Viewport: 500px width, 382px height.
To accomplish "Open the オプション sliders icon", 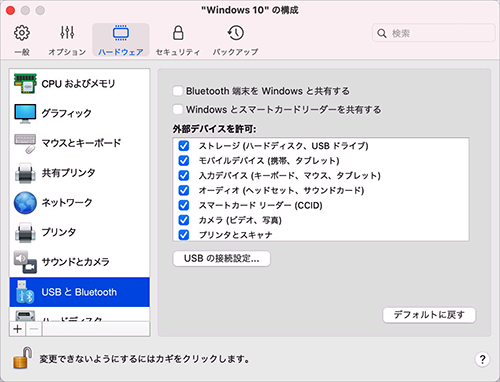I will tap(67, 32).
